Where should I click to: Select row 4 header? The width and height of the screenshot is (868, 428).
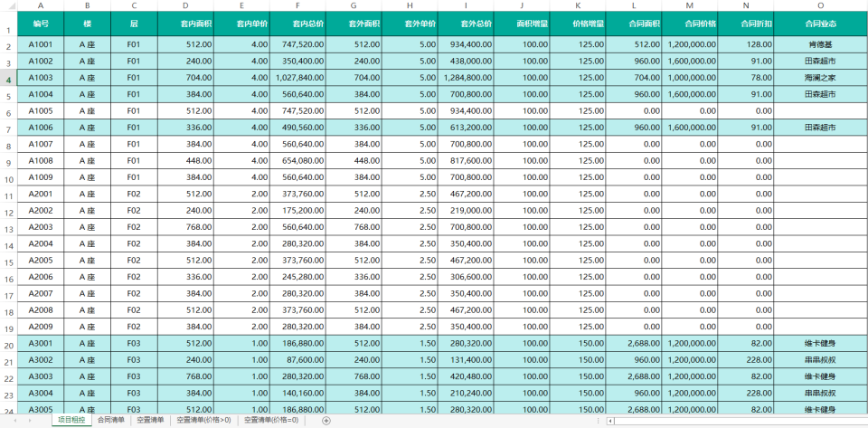pos(8,80)
